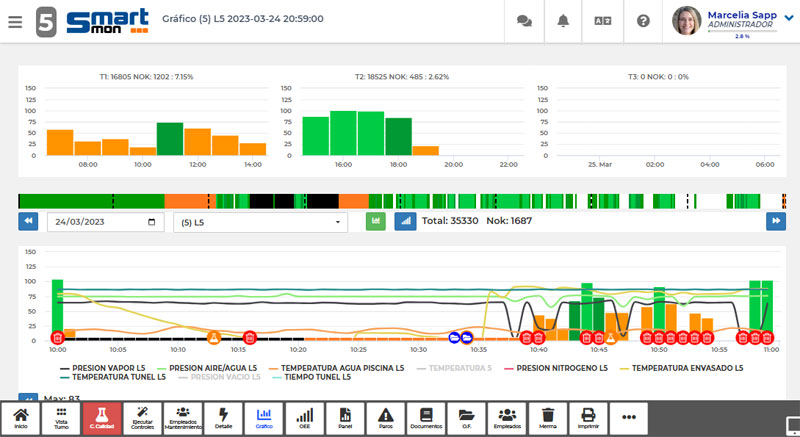Screen dimensions: 800x437
Task: Open the Imprimir printer icon
Action: [x=589, y=418]
